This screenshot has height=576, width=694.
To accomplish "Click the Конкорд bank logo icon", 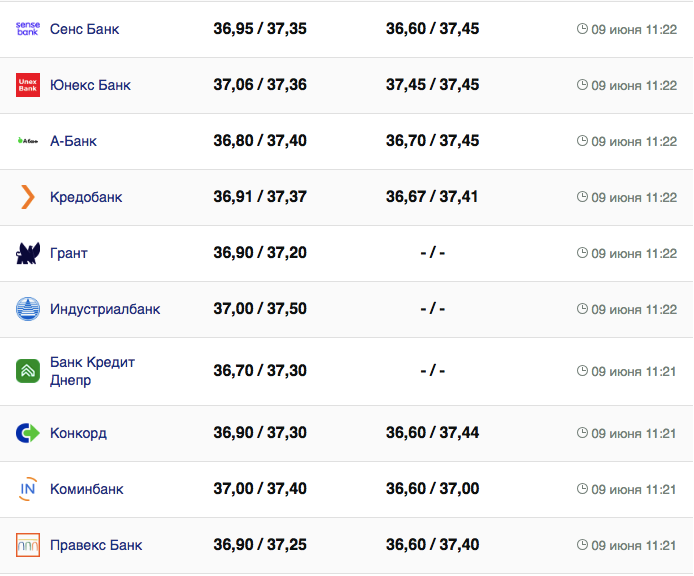I will point(28,433).
